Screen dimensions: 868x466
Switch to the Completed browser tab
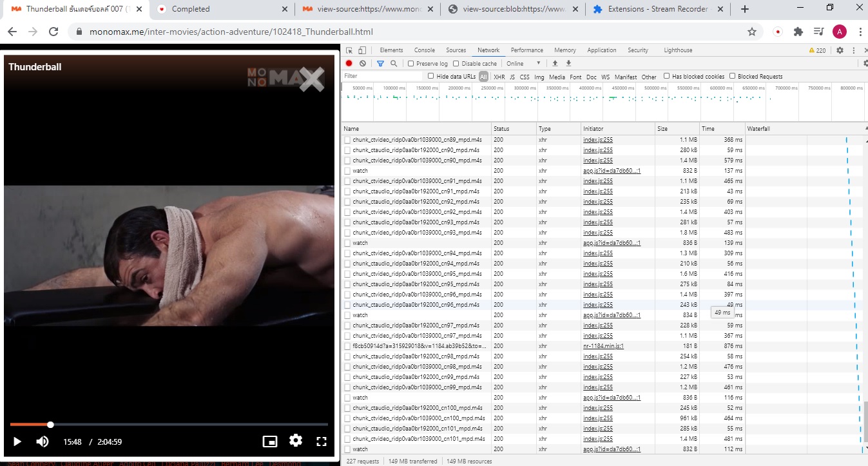[x=221, y=9]
